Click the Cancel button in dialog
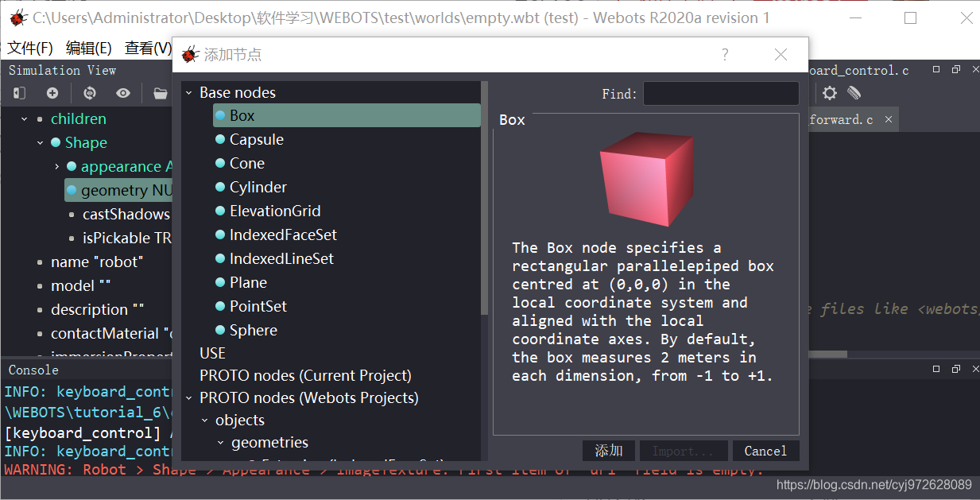 (x=765, y=451)
